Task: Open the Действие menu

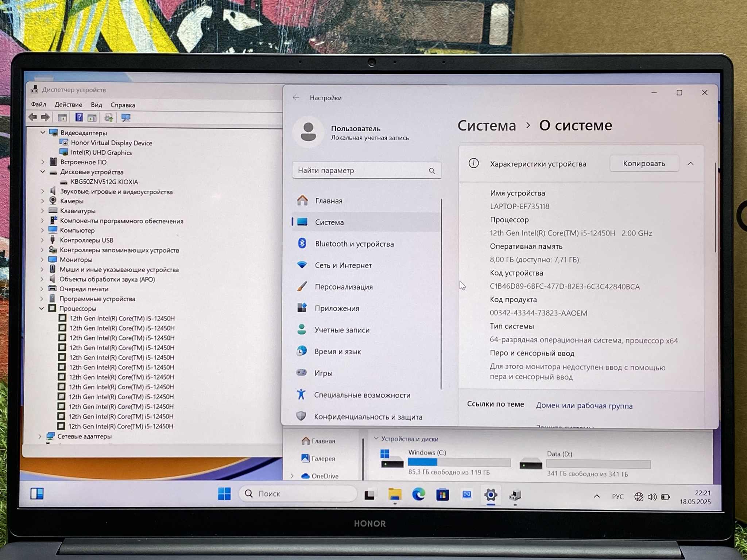Action: [68, 105]
